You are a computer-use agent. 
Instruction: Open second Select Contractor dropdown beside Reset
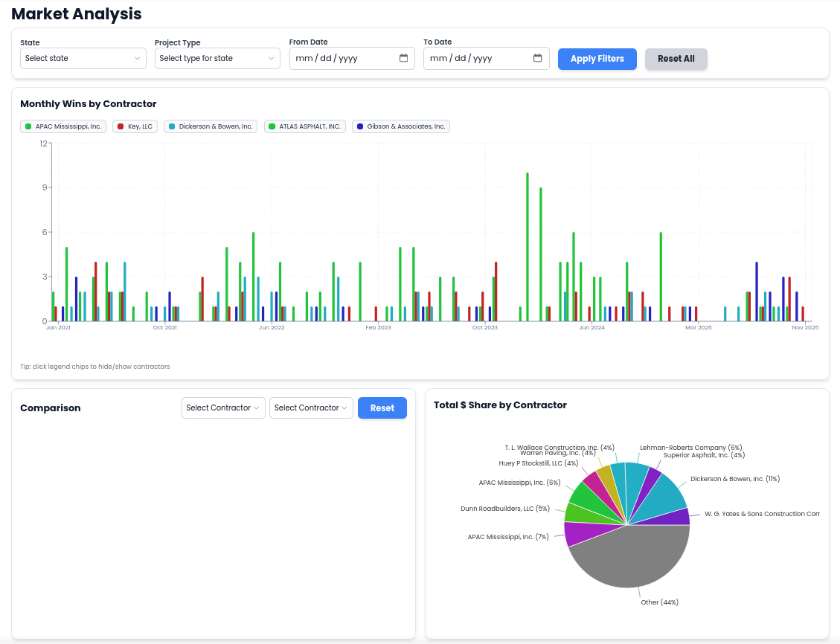311,408
